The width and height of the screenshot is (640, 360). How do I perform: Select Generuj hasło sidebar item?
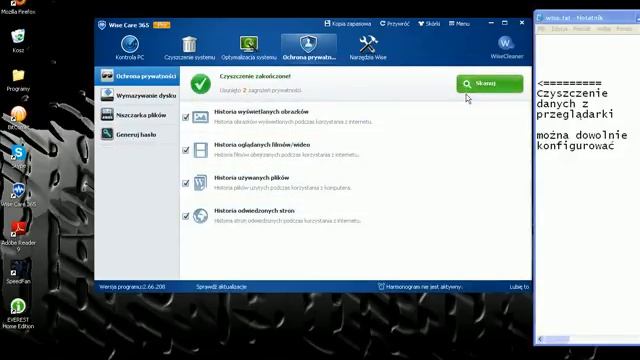[137, 134]
